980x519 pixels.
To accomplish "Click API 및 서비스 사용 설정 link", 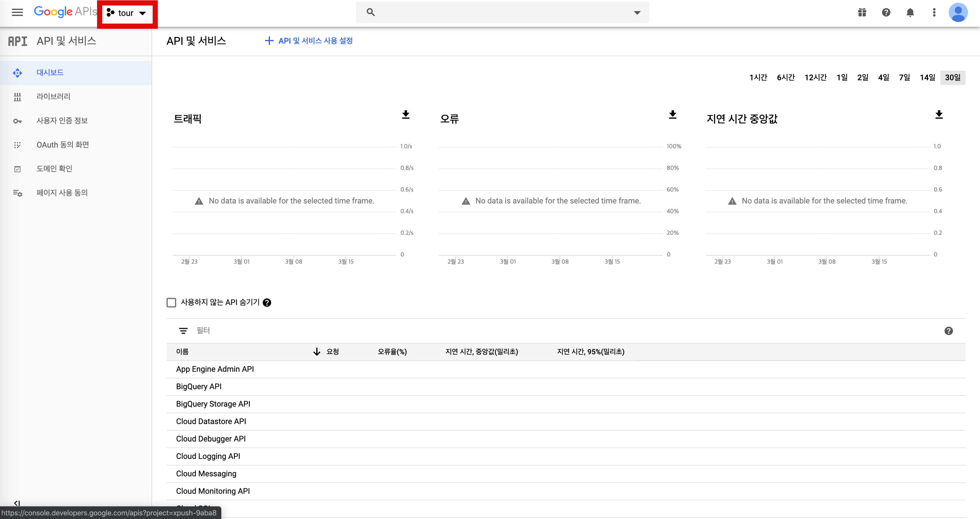I will point(309,41).
